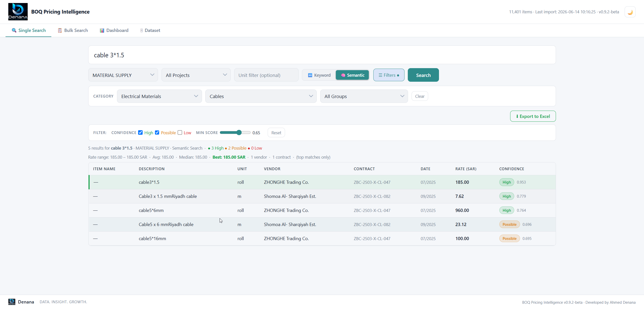The height and width of the screenshot is (309, 644).
Task: Click the cable5*16mm description cell
Action: 152,239
